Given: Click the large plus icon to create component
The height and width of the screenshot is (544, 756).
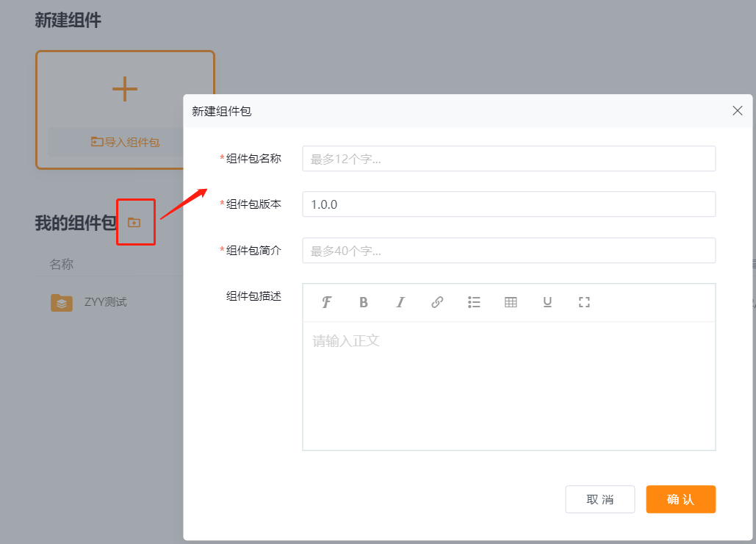Looking at the screenshot, I should point(125,89).
